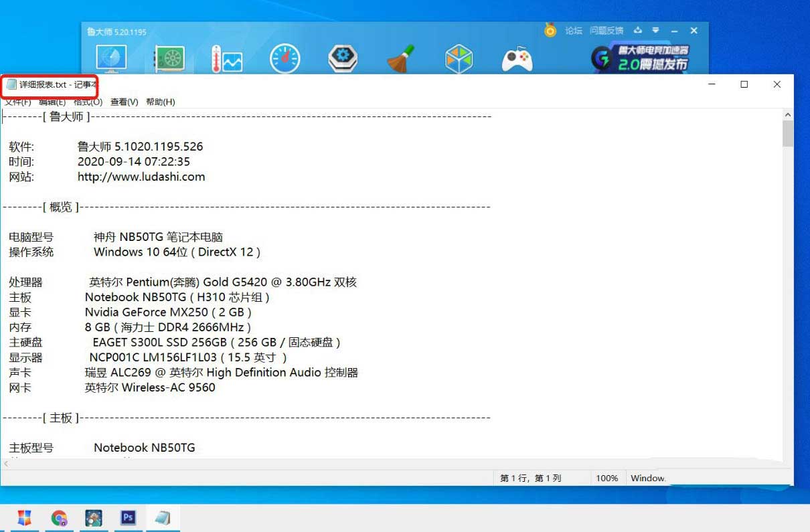Click the Notepad vertical scrollbar thumb
The image size is (810, 532).
788,133
